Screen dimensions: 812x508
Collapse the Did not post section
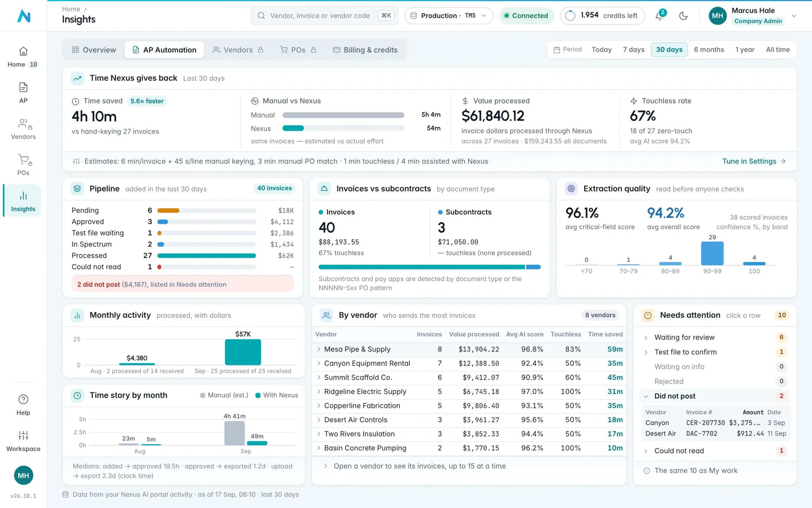click(x=715, y=396)
